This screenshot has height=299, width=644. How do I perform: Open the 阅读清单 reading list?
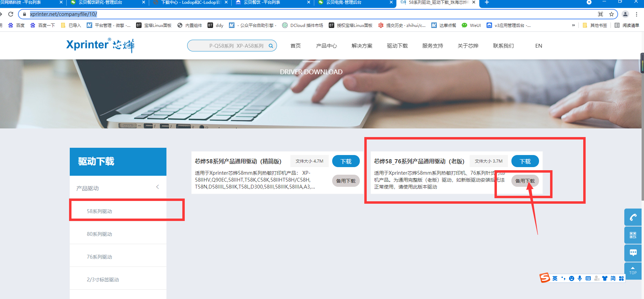tap(627, 25)
